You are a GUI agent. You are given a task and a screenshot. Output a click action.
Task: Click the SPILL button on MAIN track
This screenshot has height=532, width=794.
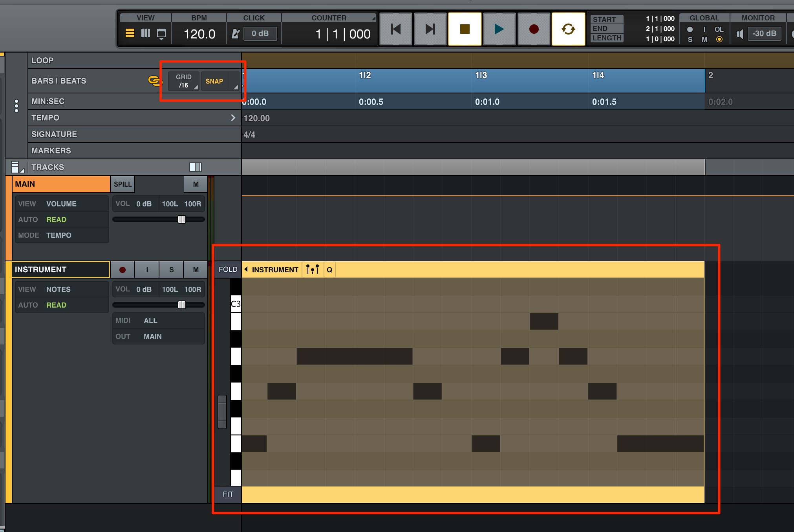(x=123, y=184)
